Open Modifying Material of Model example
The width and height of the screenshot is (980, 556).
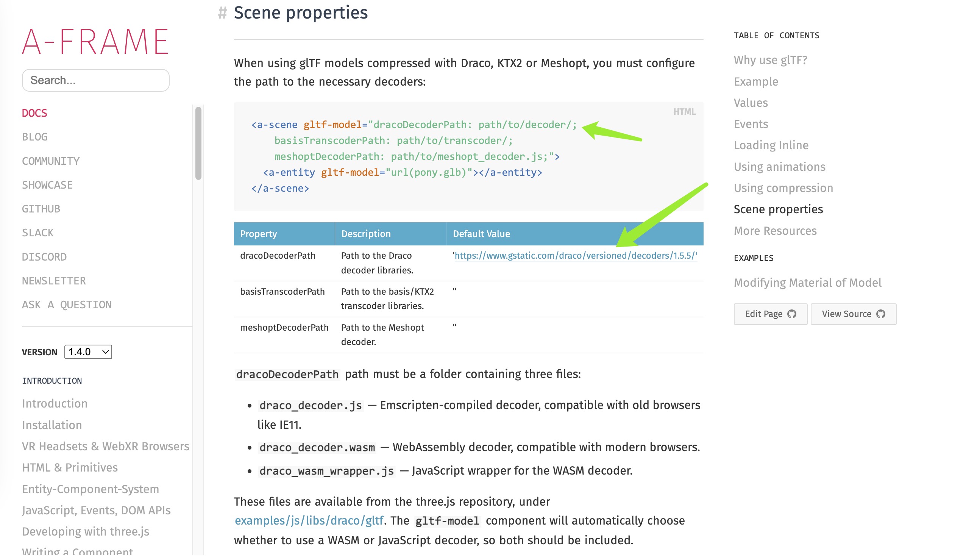pyautogui.click(x=807, y=283)
